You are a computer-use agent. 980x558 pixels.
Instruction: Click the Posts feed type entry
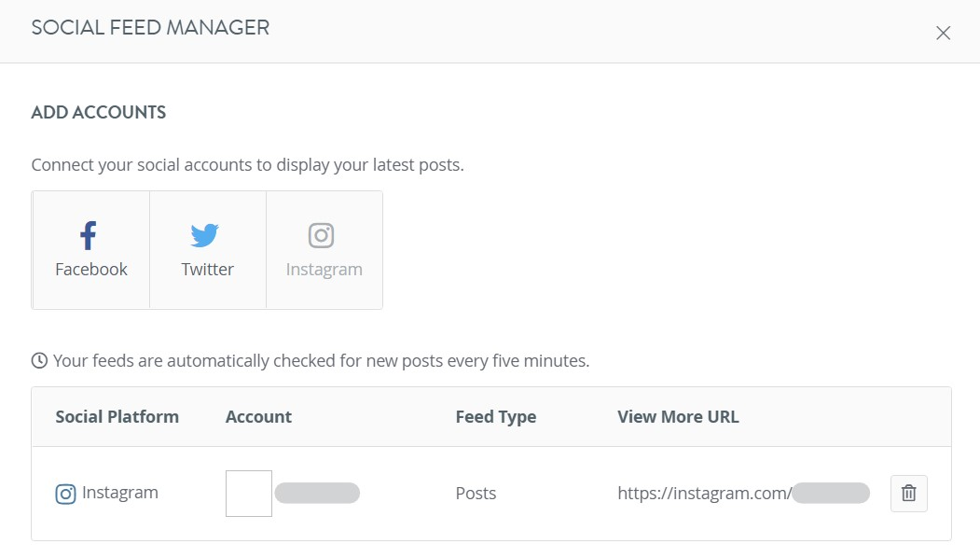(476, 493)
